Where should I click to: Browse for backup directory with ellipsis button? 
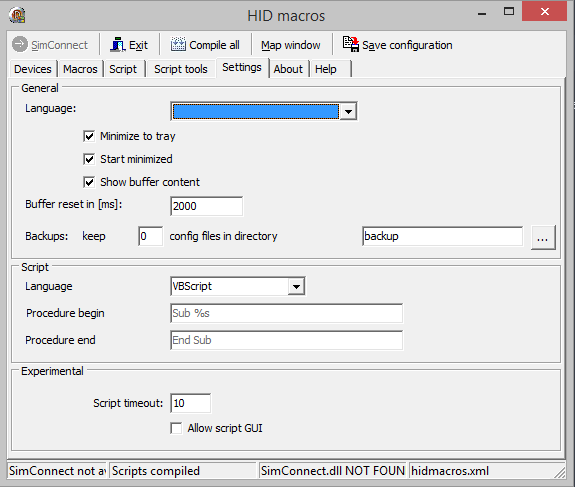(x=543, y=238)
